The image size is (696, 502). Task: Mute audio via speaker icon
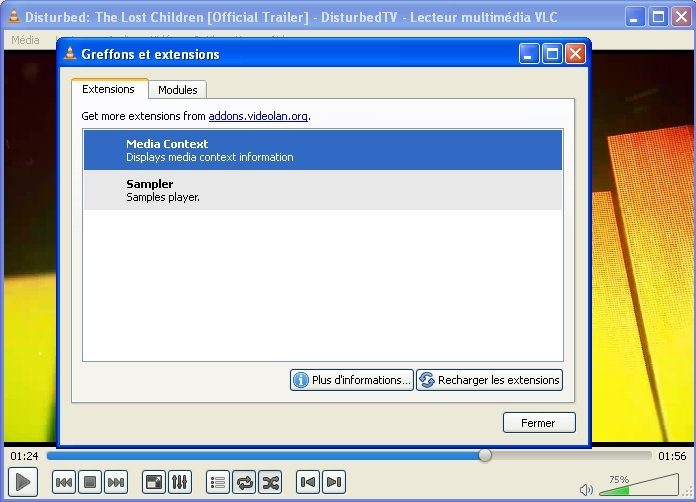(x=586, y=490)
